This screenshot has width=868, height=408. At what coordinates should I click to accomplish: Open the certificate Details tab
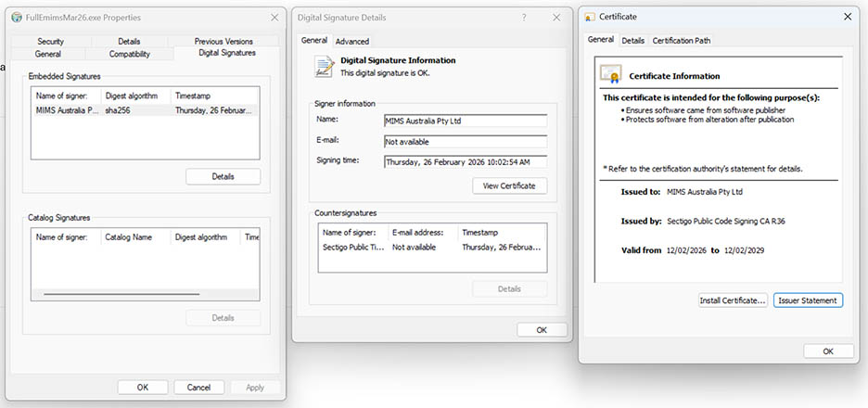tap(632, 41)
